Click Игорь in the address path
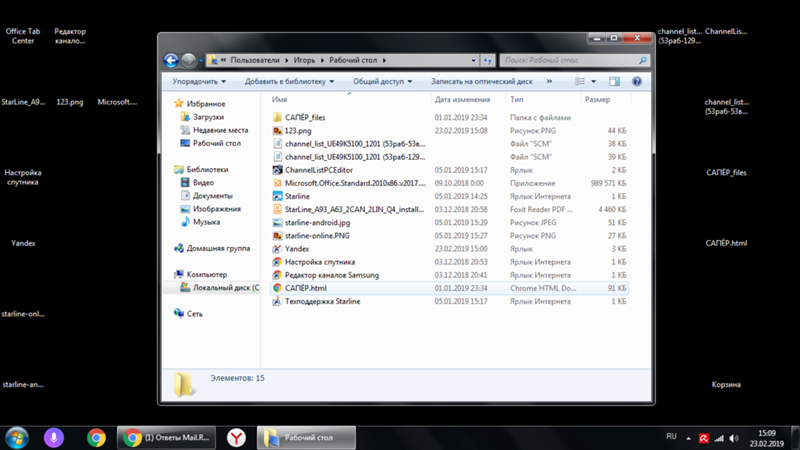The width and height of the screenshot is (800, 450). click(305, 60)
